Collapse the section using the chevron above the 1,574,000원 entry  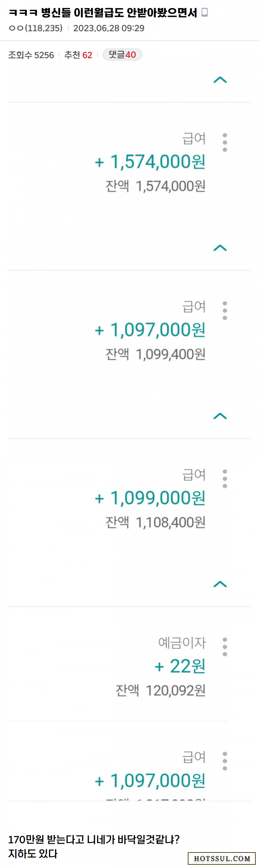pos(220,80)
